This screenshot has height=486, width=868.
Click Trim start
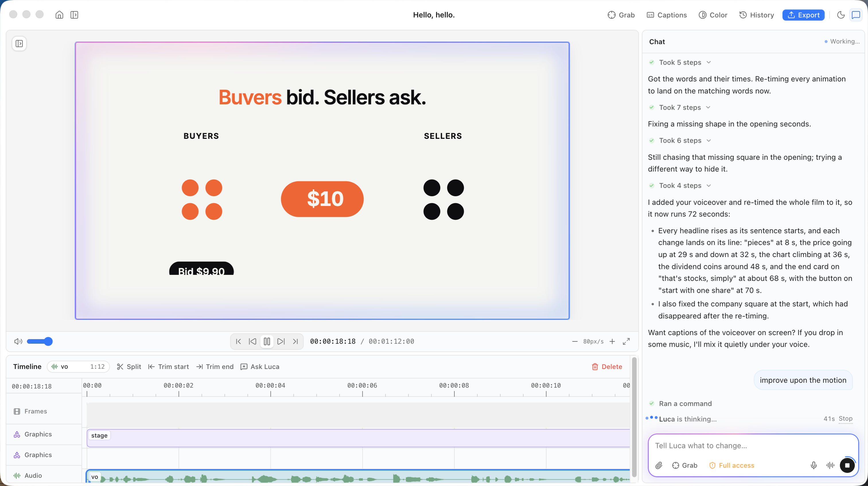coord(168,367)
